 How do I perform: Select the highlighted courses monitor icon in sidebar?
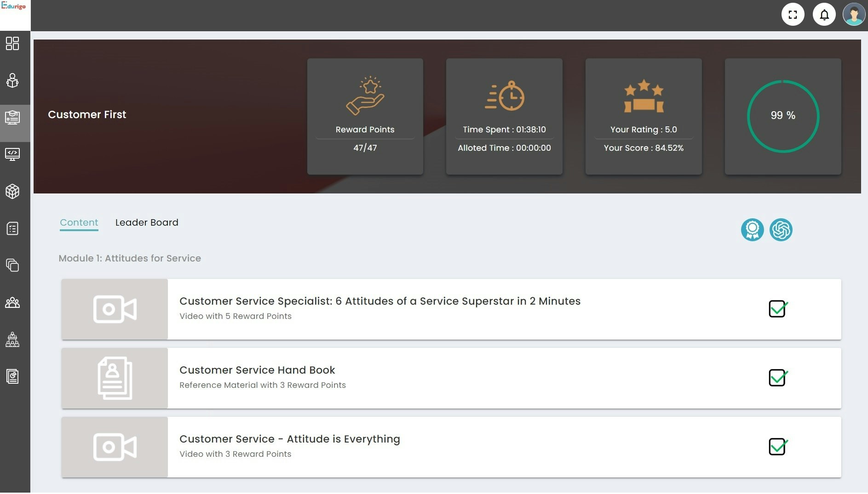tap(12, 118)
